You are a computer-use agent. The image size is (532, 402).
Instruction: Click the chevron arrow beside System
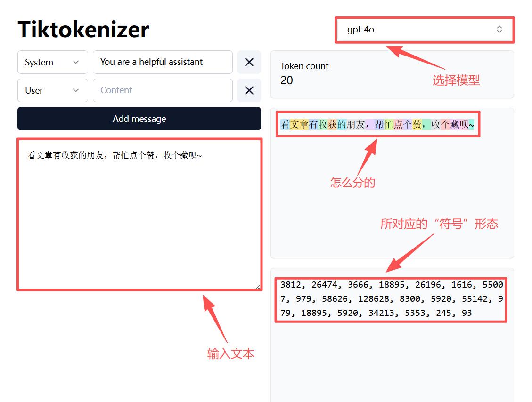76,62
